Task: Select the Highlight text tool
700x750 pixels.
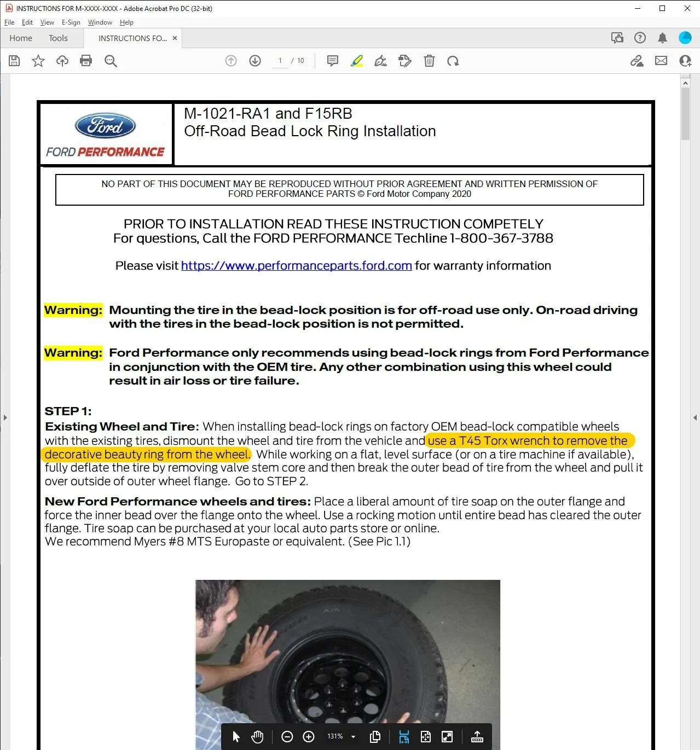Action: (x=357, y=61)
